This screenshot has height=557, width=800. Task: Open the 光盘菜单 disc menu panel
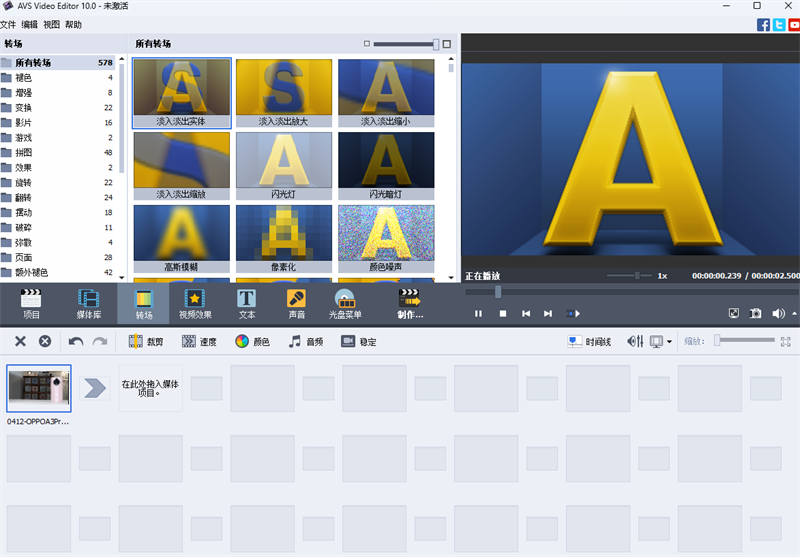(x=345, y=303)
